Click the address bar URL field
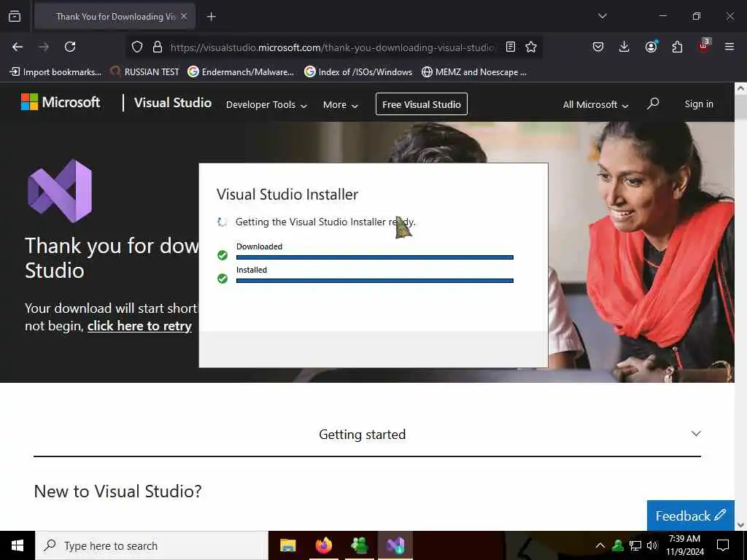 pos(332,47)
